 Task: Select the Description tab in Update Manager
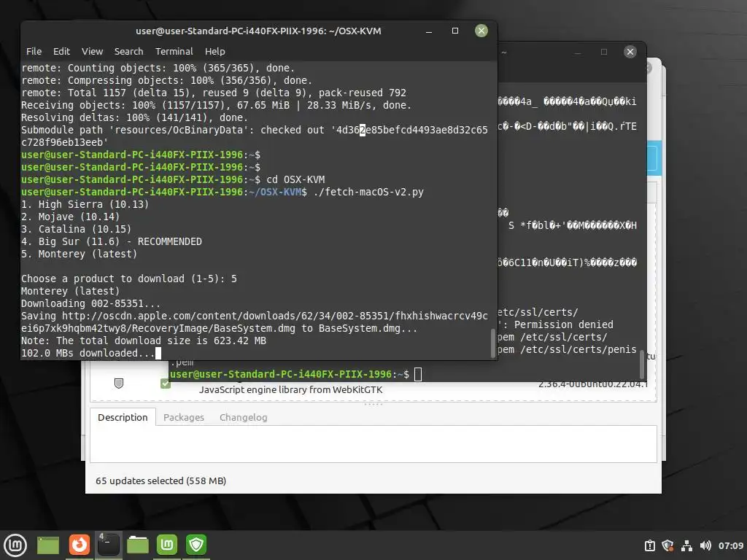pos(123,417)
